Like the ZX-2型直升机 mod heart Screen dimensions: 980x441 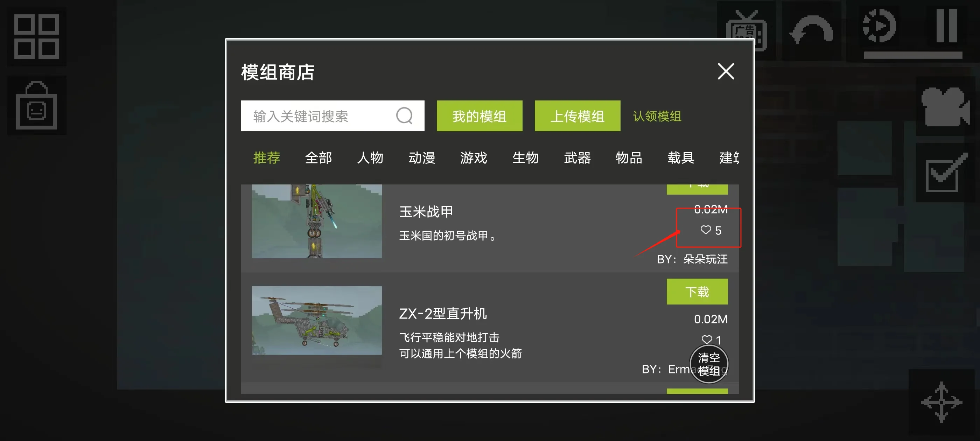pyautogui.click(x=706, y=339)
